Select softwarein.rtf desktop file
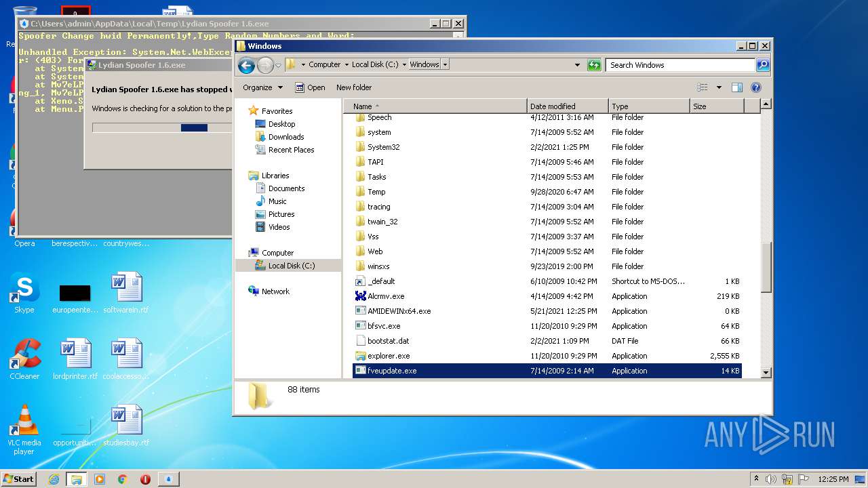 pos(126,293)
